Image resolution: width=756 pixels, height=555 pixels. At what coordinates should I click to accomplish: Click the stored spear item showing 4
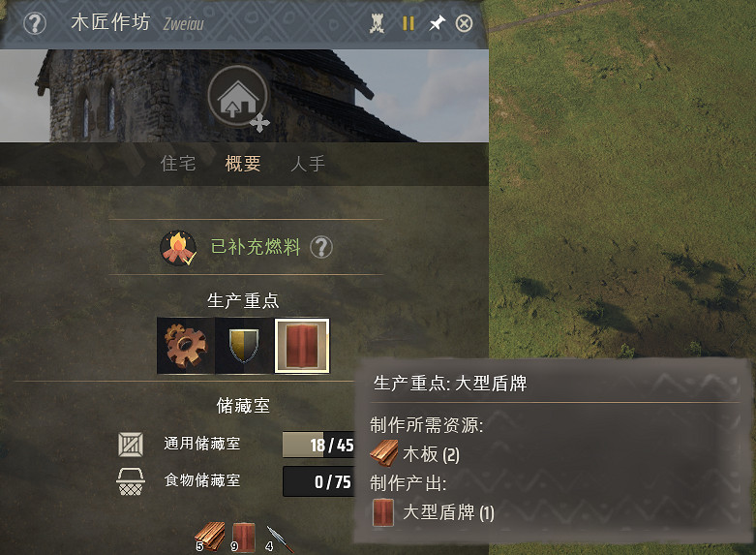coord(279,540)
